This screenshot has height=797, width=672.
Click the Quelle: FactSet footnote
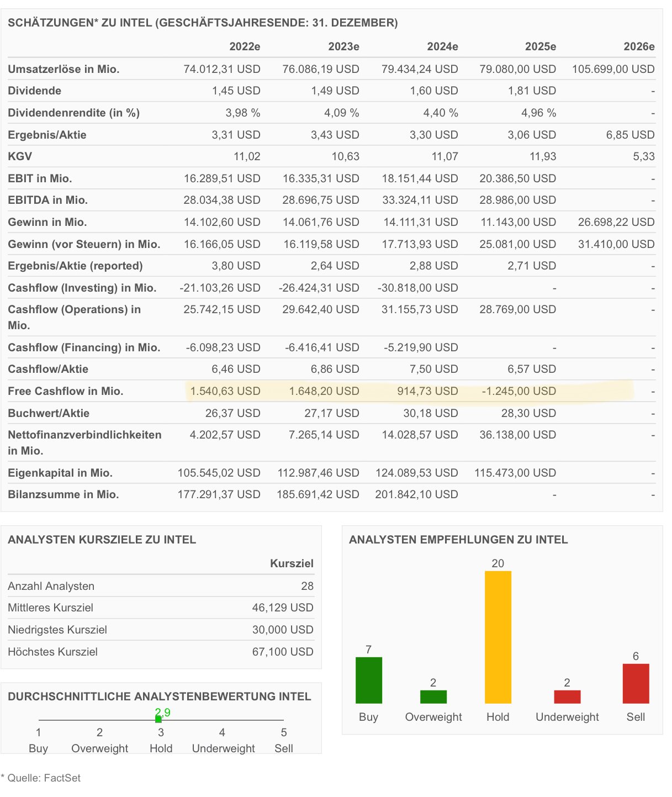click(x=41, y=778)
